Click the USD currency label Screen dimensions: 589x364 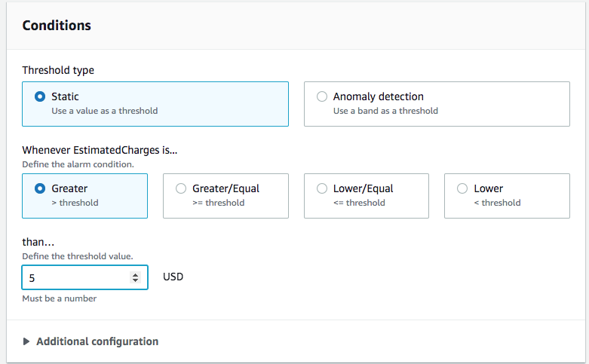tap(173, 277)
